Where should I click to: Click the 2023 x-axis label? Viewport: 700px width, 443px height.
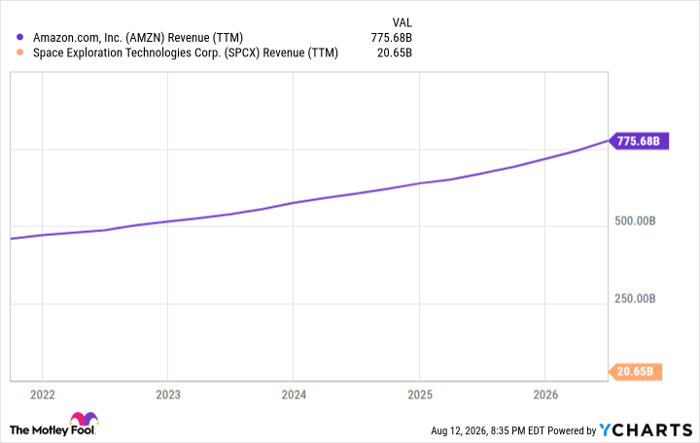pyautogui.click(x=168, y=395)
